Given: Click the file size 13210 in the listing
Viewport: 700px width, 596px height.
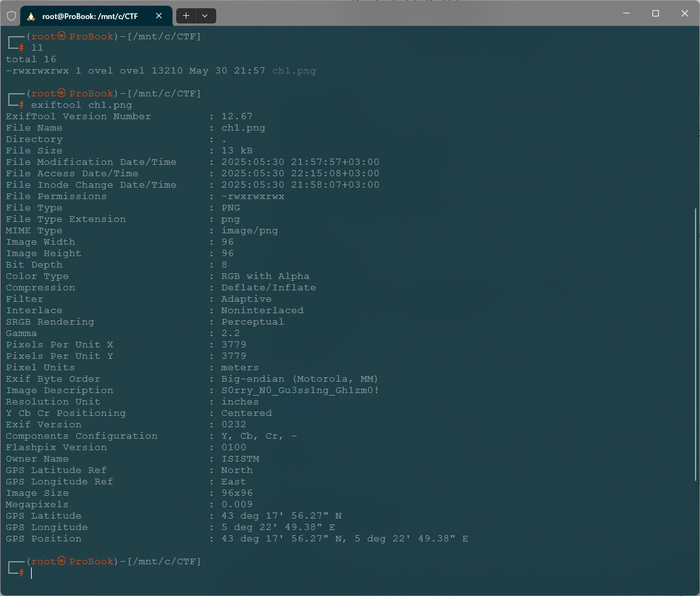Looking at the screenshot, I should click(x=167, y=70).
